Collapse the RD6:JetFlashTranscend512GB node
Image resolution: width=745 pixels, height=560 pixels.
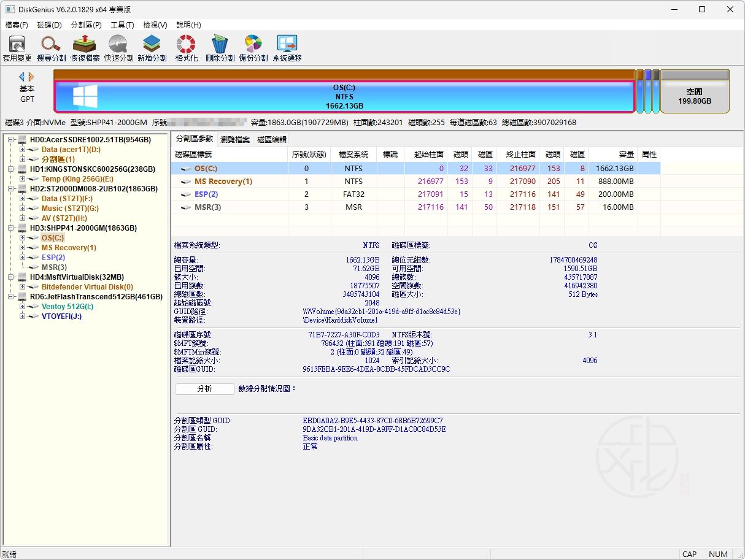tap(12, 297)
